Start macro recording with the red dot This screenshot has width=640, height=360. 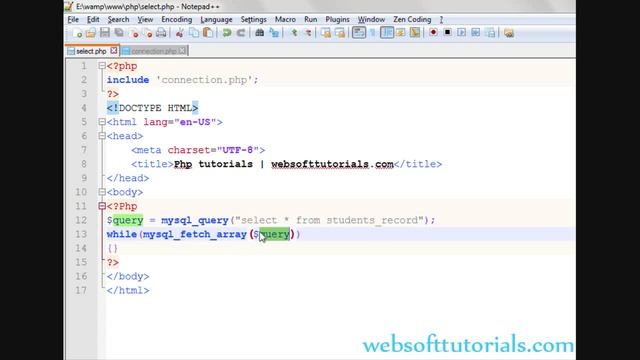pos(433,33)
